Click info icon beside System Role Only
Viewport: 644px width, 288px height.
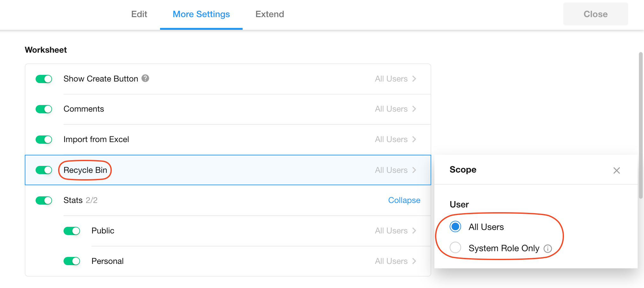[x=548, y=248]
